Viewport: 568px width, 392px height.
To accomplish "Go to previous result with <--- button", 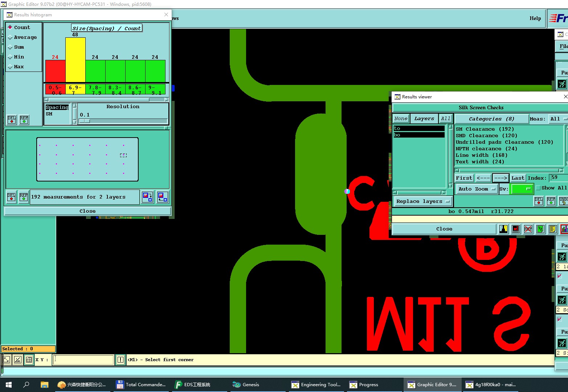I will point(483,178).
